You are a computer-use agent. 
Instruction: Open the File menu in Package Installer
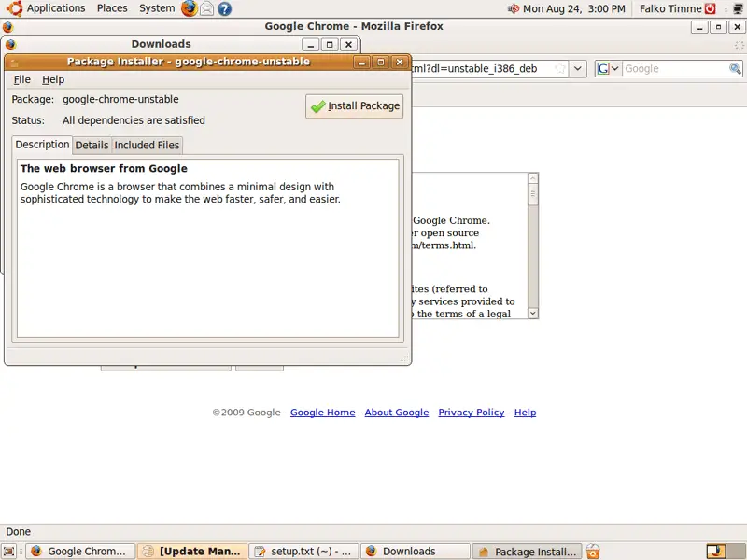[x=21, y=79]
